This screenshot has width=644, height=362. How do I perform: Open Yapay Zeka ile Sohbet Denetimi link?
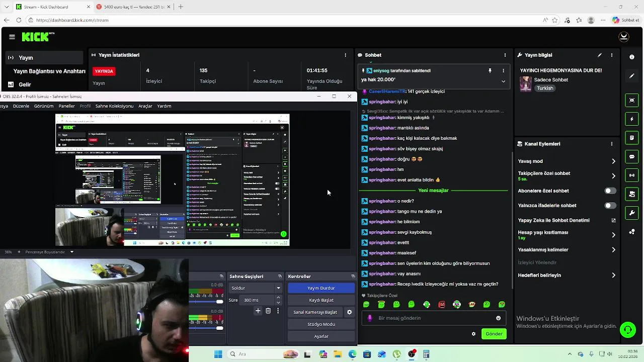[614, 220]
